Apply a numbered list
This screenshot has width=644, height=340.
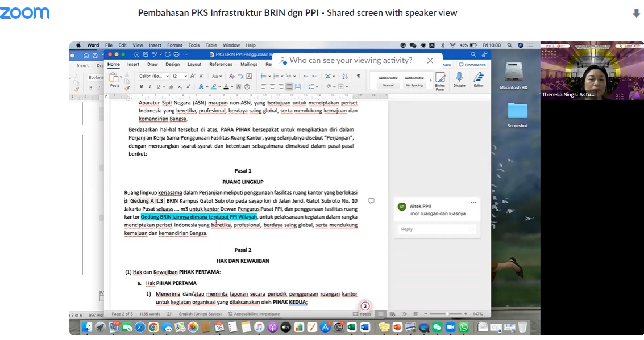(276, 76)
